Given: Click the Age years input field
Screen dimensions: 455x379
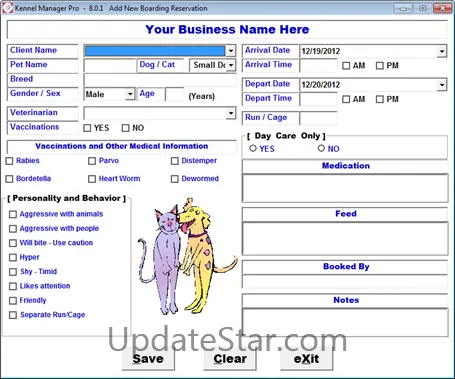Looking at the screenshot, I should (x=175, y=95).
